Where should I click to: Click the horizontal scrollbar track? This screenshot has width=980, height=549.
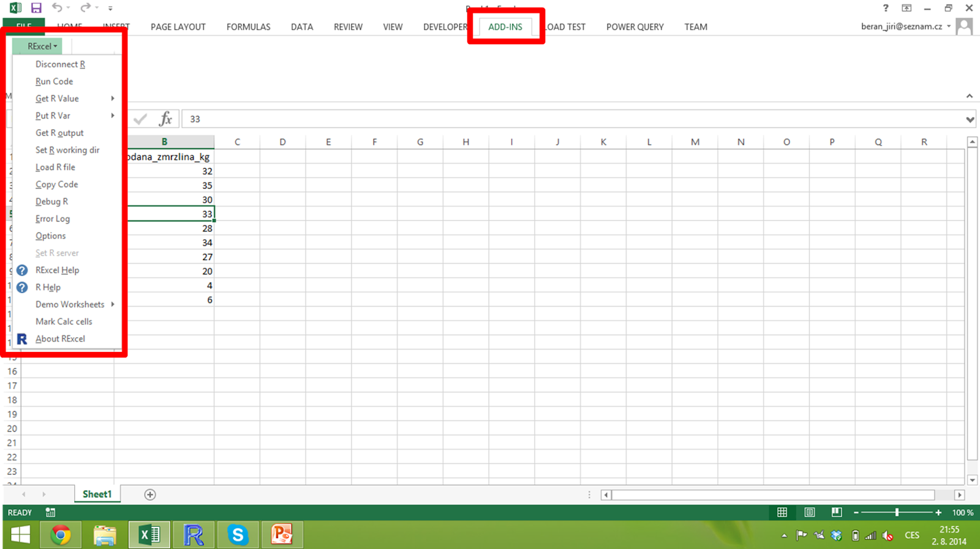tap(773, 495)
